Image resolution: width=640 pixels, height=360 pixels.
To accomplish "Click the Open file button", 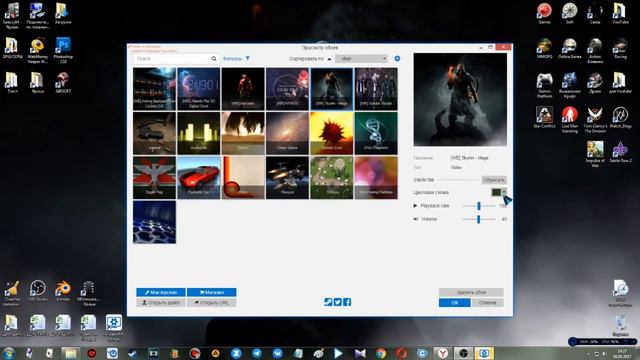I will tap(161, 302).
